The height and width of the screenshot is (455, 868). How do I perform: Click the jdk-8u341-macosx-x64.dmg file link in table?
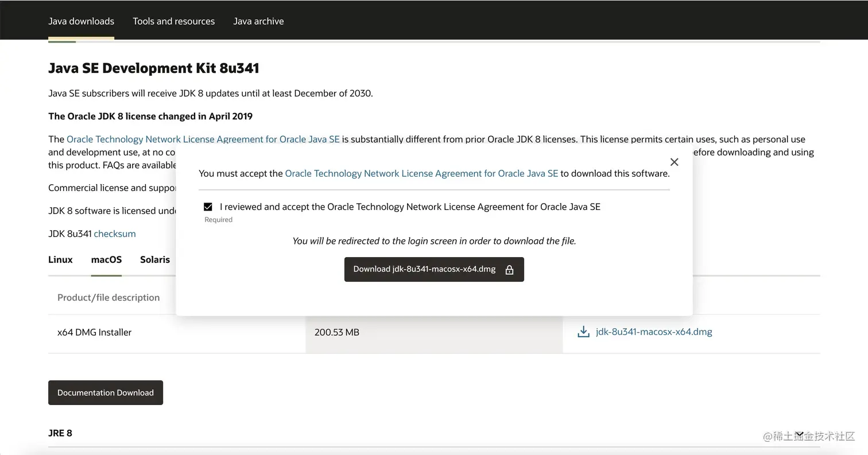[654, 332]
